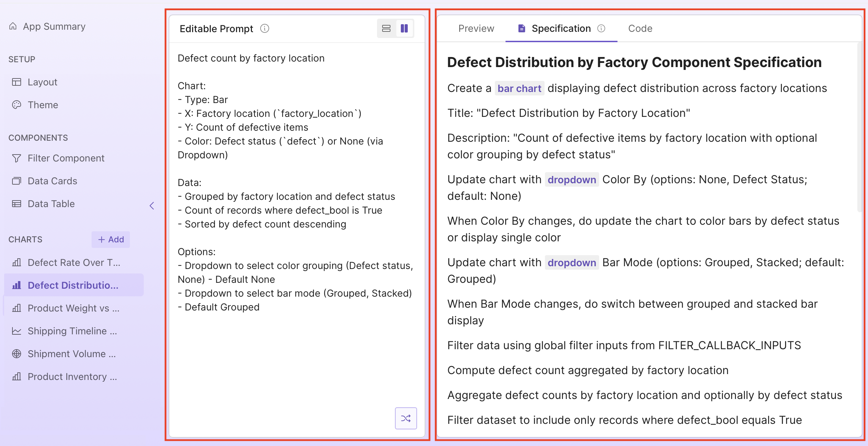Open the Data Cards component
868x446 pixels.
[x=52, y=181]
